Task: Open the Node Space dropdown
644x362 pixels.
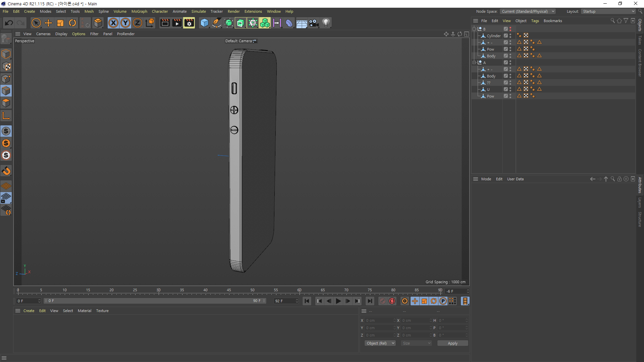Action: pyautogui.click(x=528, y=11)
